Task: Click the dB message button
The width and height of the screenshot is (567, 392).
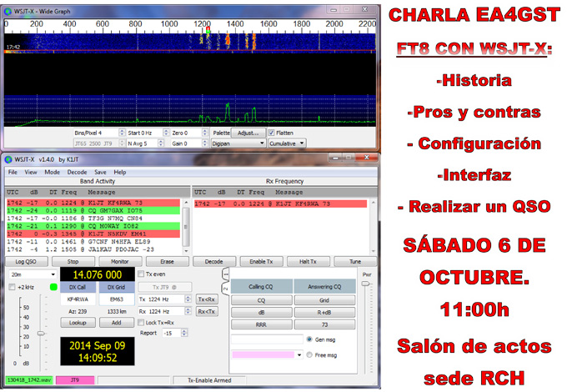Action: tap(262, 313)
